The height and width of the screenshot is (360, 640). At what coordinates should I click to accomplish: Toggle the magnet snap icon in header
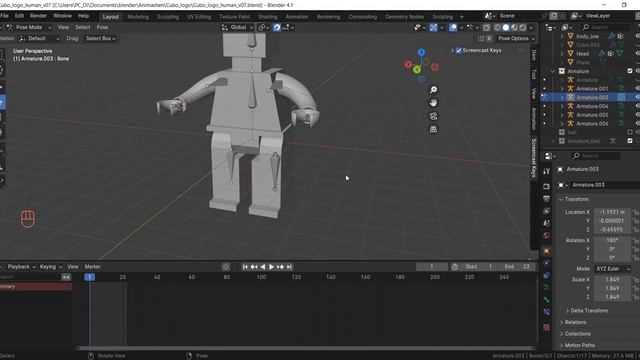277,27
